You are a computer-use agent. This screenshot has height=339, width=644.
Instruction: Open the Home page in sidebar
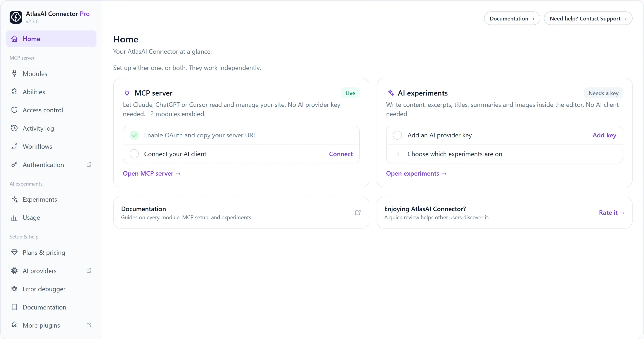51,39
